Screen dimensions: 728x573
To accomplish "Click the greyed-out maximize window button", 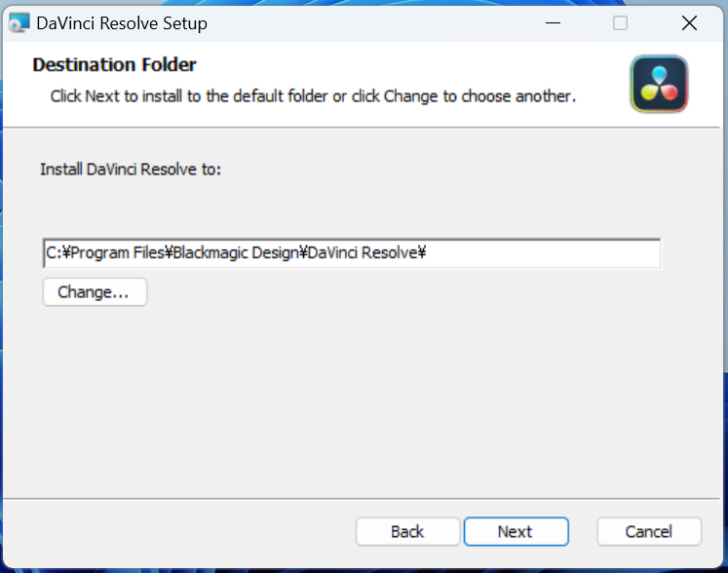I will pos(620,22).
